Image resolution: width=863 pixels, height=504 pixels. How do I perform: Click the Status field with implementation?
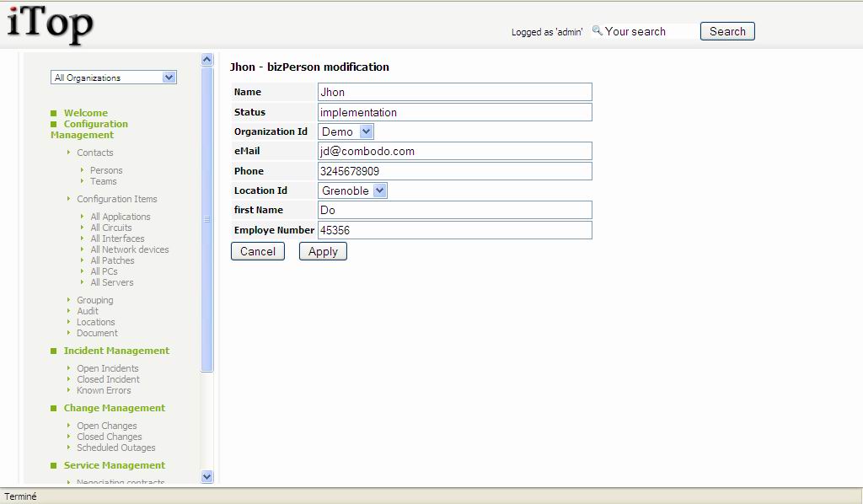pos(454,112)
